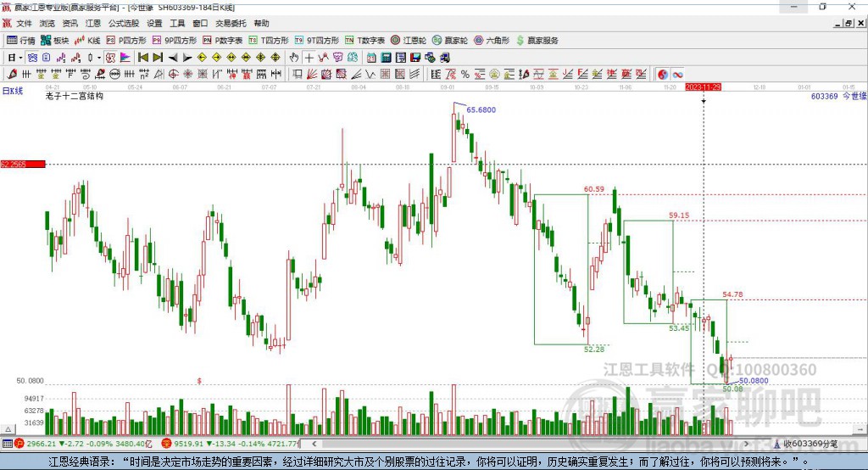The image size is (868, 470).
Task: Open the 江恩轮 Gann wheel
Action: point(409,41)
